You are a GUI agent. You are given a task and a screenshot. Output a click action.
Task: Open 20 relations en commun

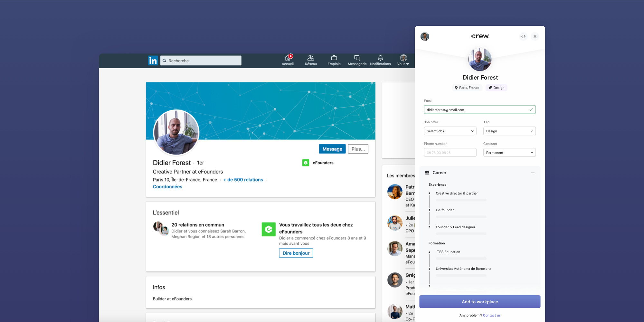point(198,225)
